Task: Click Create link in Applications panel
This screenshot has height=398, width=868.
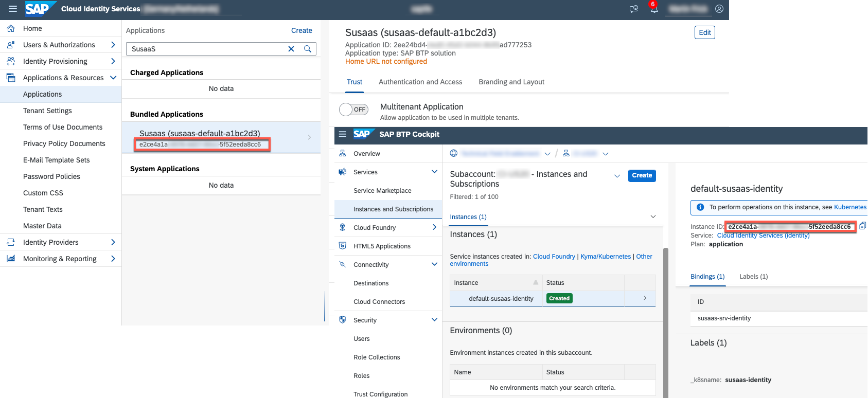Action: 302,30
